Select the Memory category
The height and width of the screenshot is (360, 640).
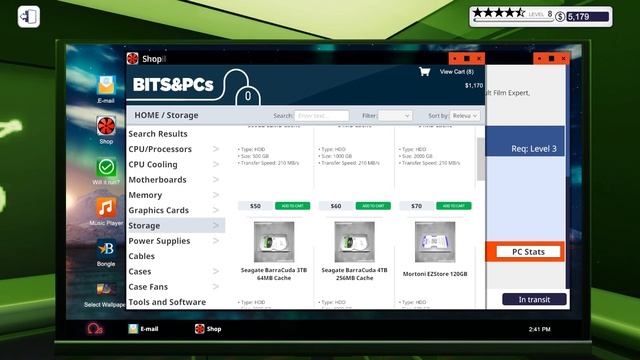(x=145, y=195)
